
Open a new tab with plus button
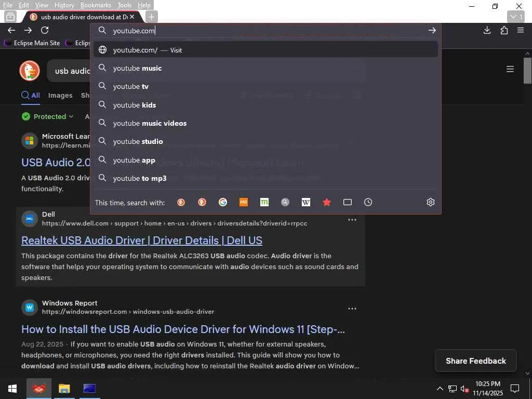point(151,17)
